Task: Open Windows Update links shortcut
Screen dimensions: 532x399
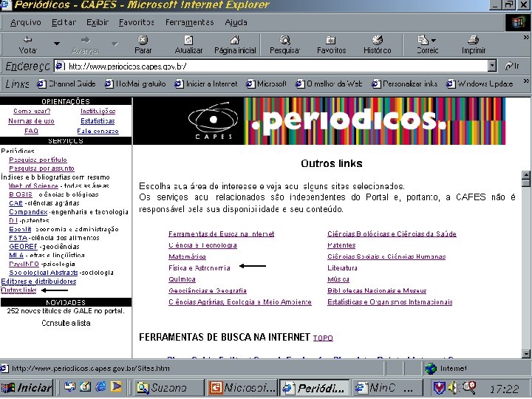Action: coord(480,83)
